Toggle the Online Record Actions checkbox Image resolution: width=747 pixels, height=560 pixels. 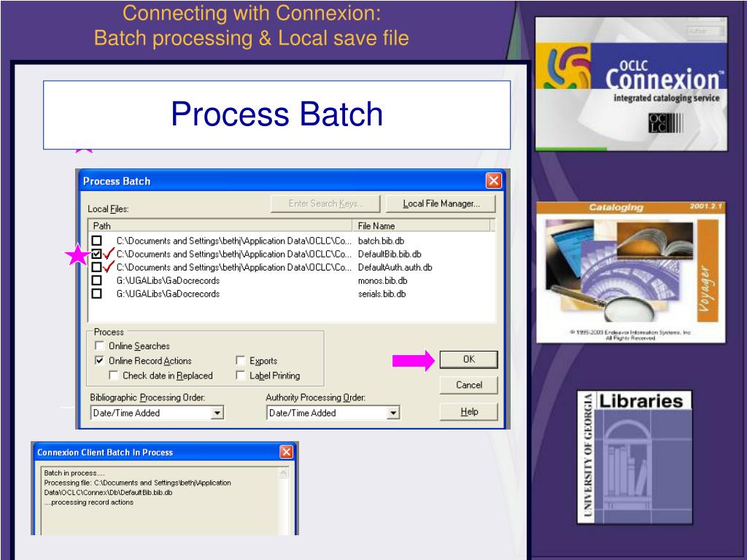tap(99, 360)
